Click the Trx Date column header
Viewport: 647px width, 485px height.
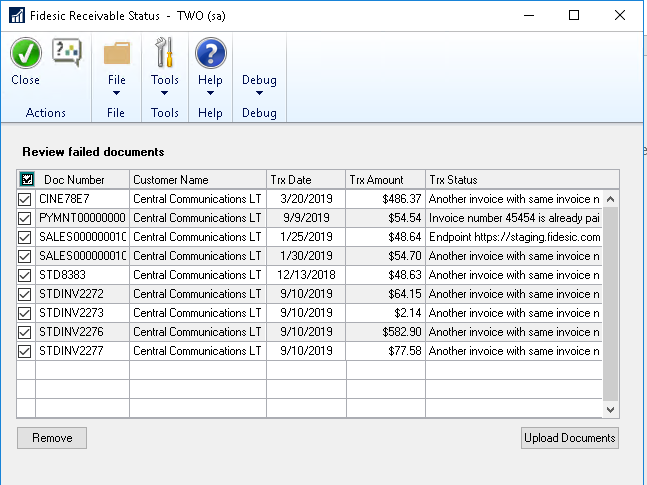[306, 180]
